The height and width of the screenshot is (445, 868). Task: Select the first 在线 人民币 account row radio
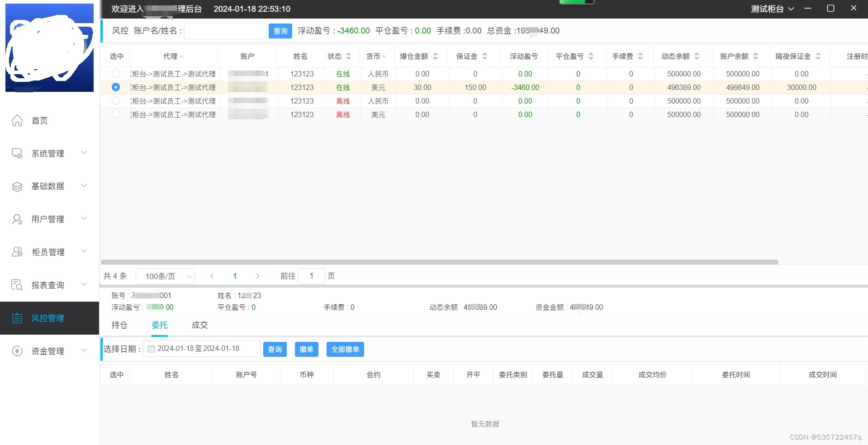pos(116,74)
